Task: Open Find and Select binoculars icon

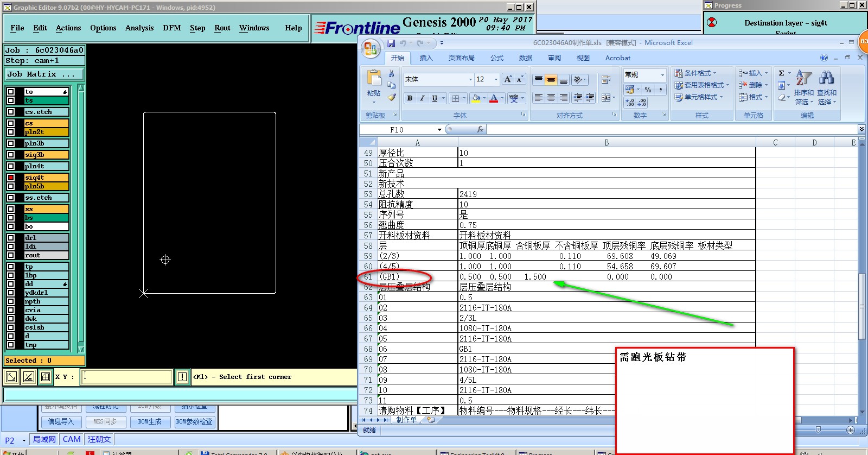Action: tap(827, 87)
